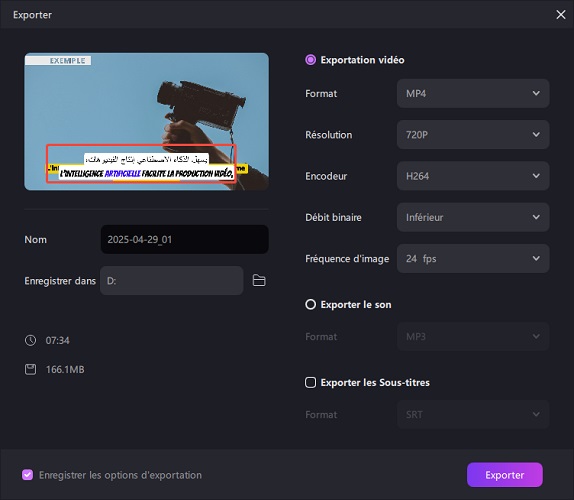Click the Exporter title text of the dialog

click(x=32, y=15)
